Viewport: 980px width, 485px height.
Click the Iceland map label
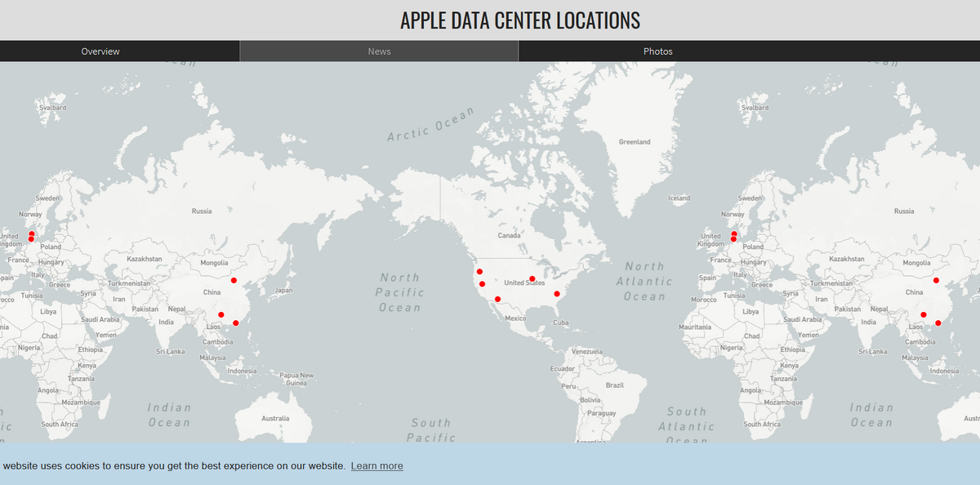(679, 198)
